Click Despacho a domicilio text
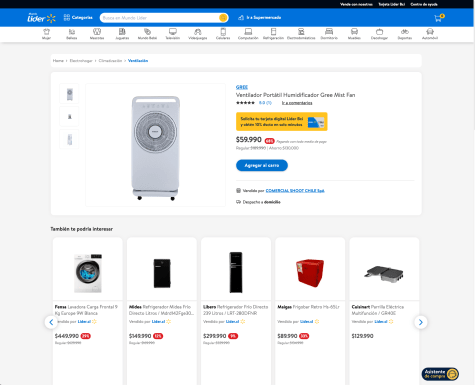The image size is (475, 385). (x=261, y=202)
